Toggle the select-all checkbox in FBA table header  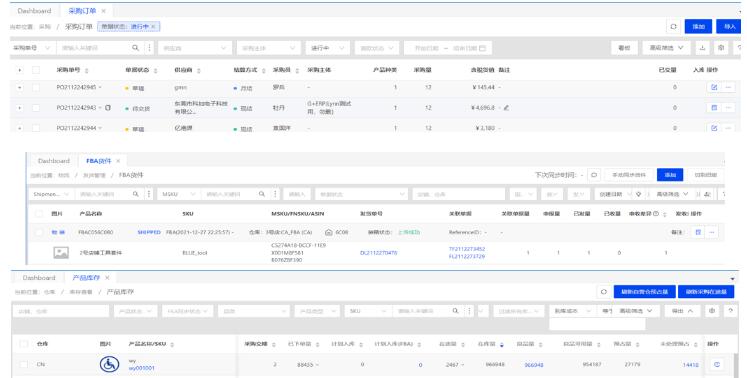39,214
